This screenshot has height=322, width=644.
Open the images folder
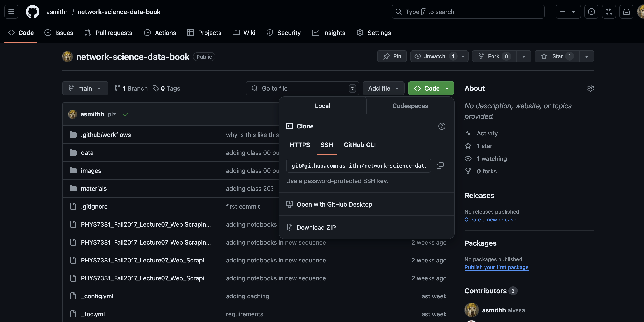91,171
